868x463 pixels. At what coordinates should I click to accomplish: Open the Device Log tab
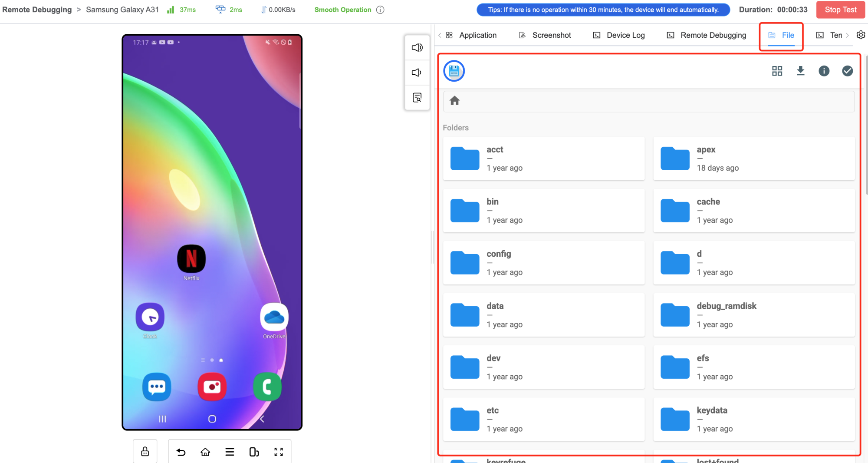[x=619, y=35]
